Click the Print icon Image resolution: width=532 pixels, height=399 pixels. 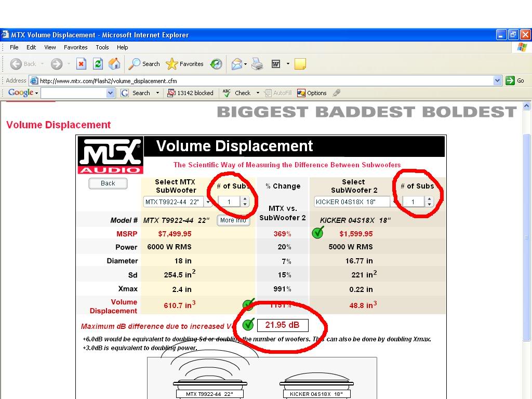click(257, 64)
